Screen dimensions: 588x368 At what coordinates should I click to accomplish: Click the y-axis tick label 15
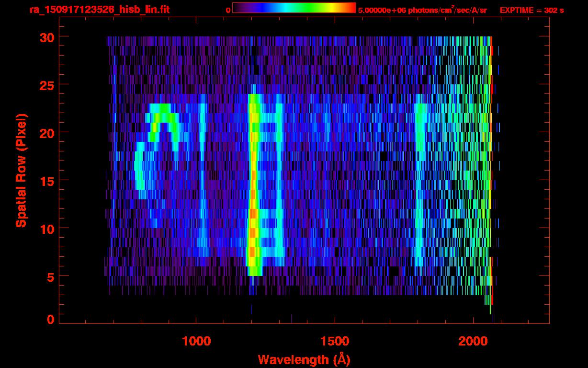46,181
